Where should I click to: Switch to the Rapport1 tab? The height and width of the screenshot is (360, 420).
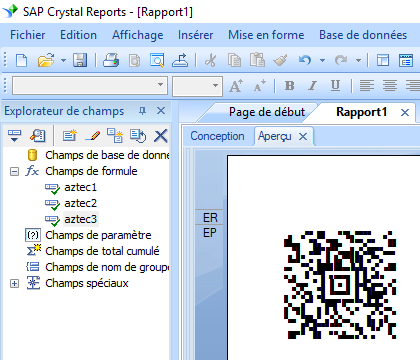(x=361, y=112)
